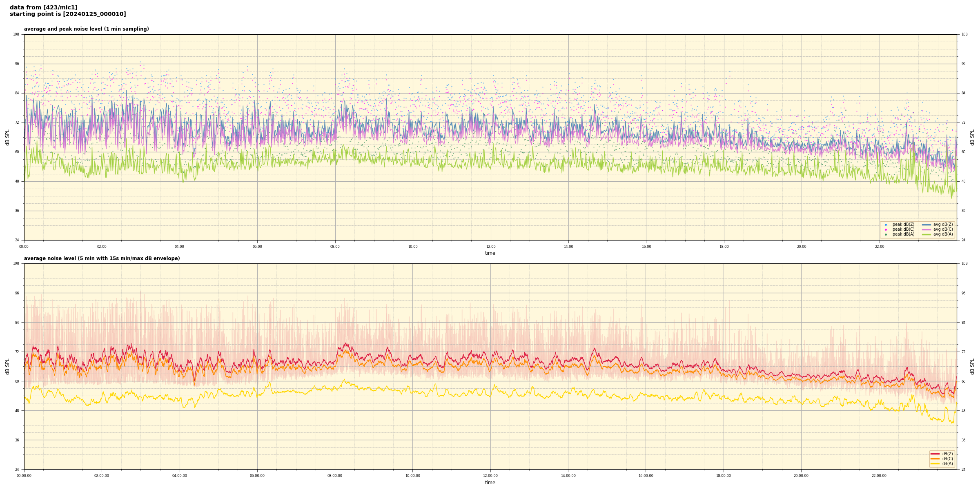The width and height of the screenshot is (980, 490).
Task: Click the magenta peak dB(C) legend marker
Action: pos(886,229)
